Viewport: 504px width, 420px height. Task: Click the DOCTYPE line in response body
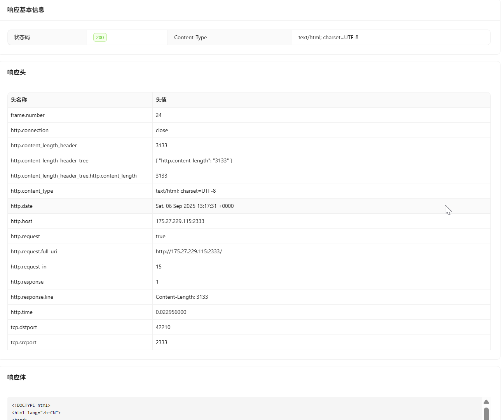point(31,405)
